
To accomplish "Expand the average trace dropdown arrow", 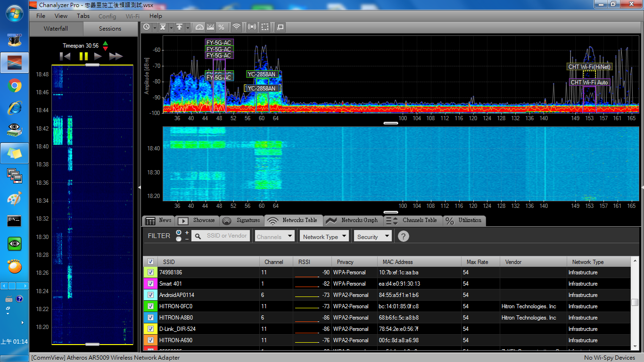I will pos(171,27).
